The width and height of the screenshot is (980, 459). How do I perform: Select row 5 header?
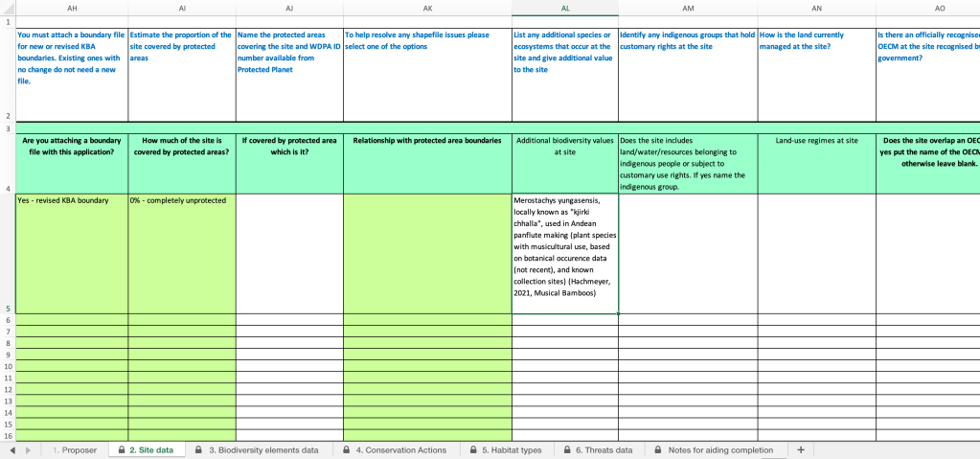7,309
